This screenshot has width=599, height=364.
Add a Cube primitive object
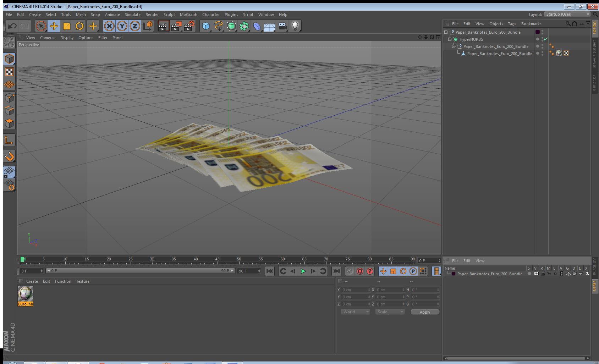(x=206, y=26)
